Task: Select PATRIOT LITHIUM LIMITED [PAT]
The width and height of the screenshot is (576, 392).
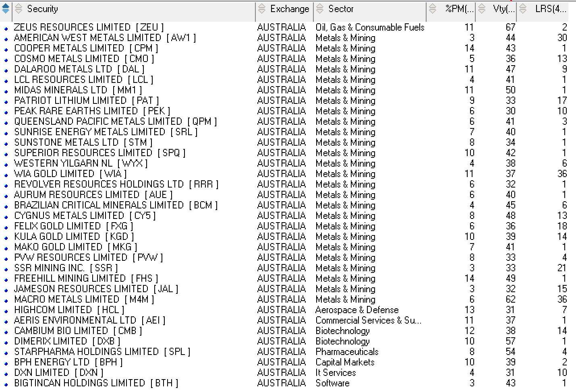Action: (87, 101)
